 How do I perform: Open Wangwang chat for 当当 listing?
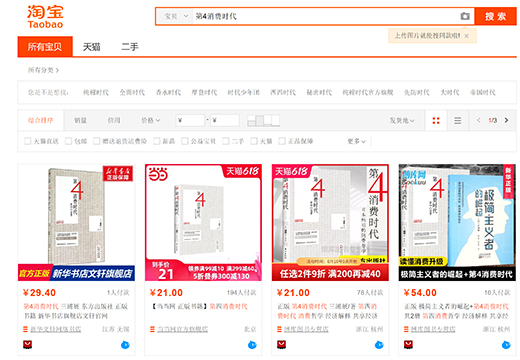(252, 345)
